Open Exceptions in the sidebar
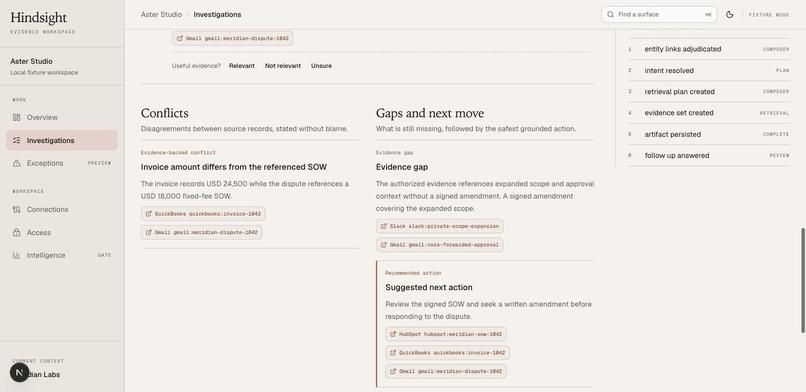 point(62,163)
